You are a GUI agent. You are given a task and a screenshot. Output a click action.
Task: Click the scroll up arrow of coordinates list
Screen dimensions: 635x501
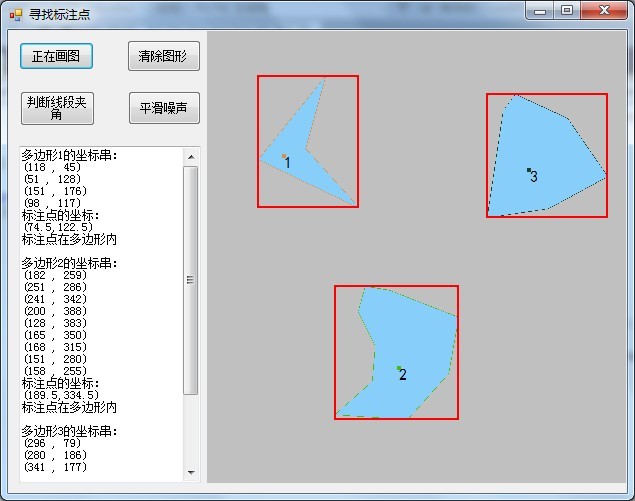[x=191, y=157]
